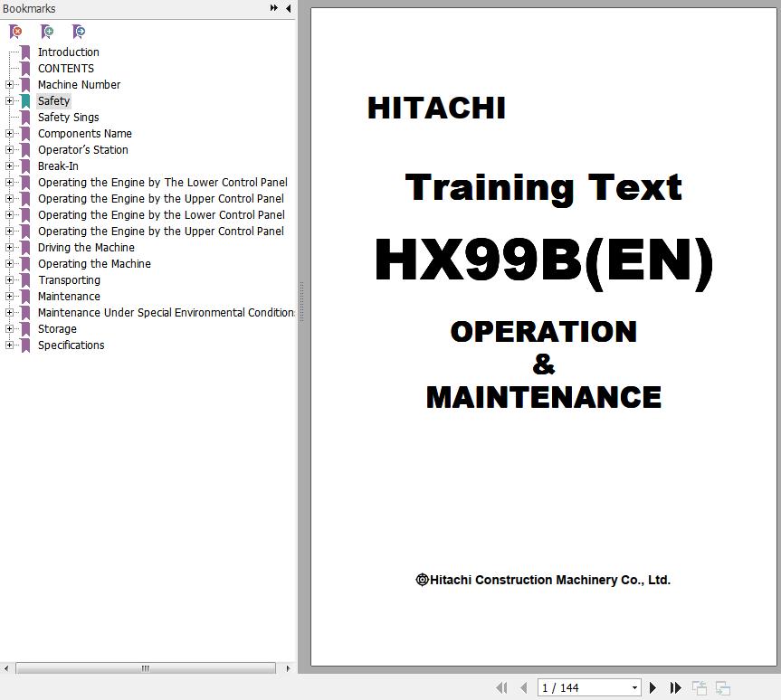Select the Operator's Station bookmark label
The height and width of the screenshot is (700, 781).
tap(83, 150)
